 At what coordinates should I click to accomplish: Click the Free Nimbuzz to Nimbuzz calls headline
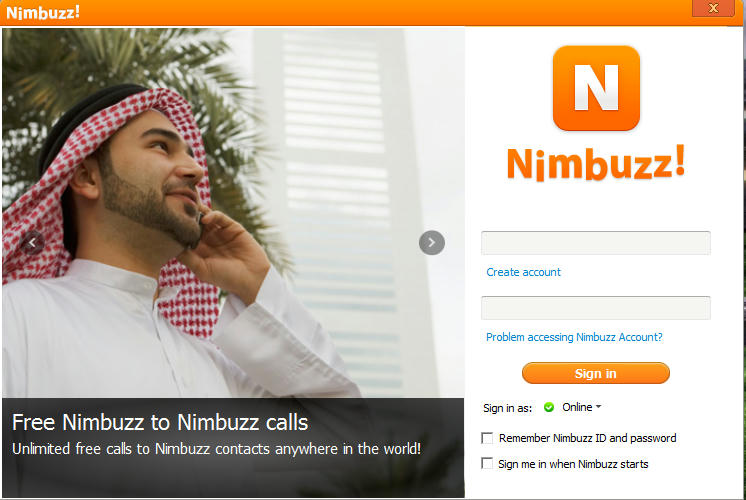160,422
